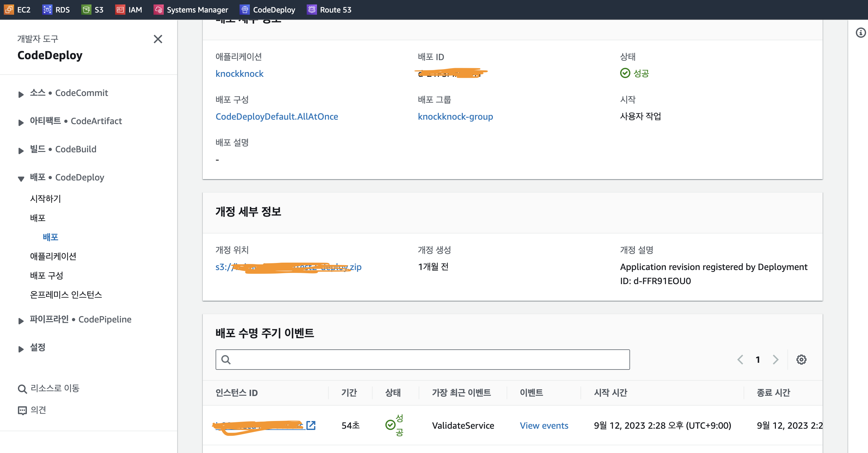Open the S3 bucket shortcut icon

(86, 10)
